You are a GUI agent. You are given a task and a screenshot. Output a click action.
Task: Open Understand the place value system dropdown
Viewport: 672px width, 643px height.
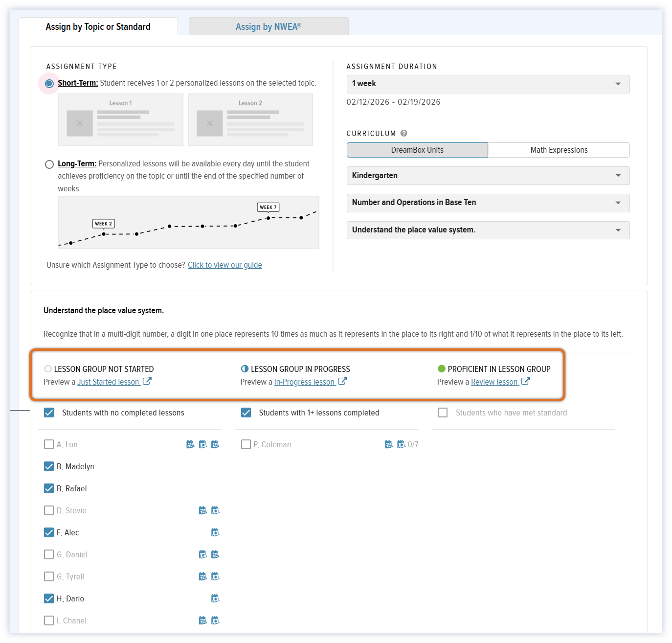click(488, 230)
